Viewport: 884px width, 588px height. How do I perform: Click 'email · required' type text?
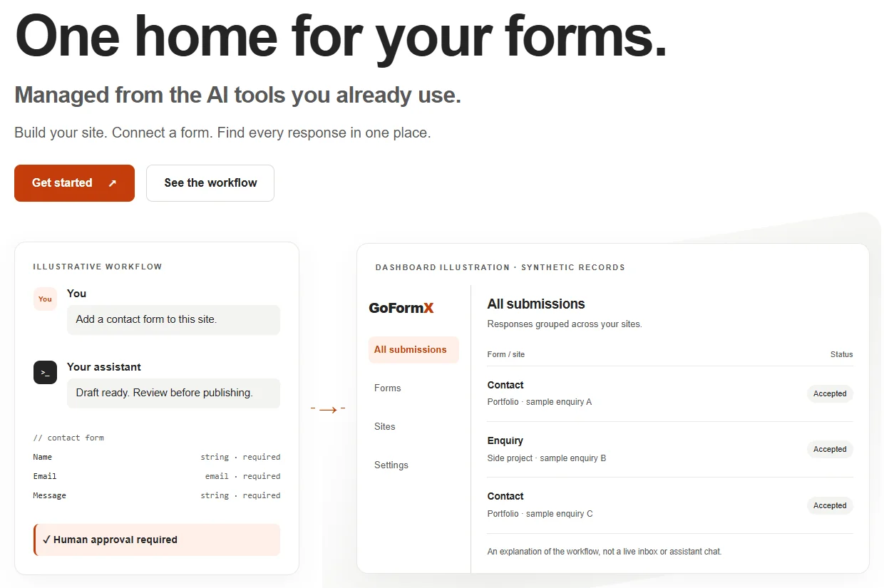pos(243,476)
